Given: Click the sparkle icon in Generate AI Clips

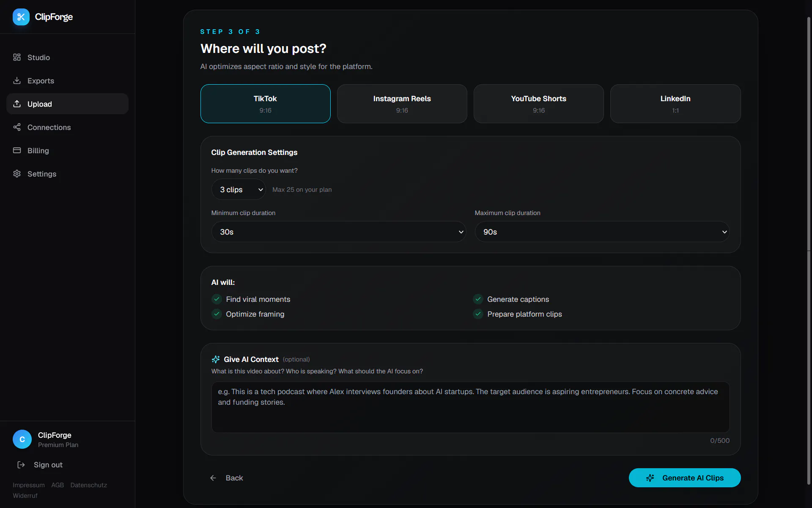Looking at the screenshot, I should [650, 478].
